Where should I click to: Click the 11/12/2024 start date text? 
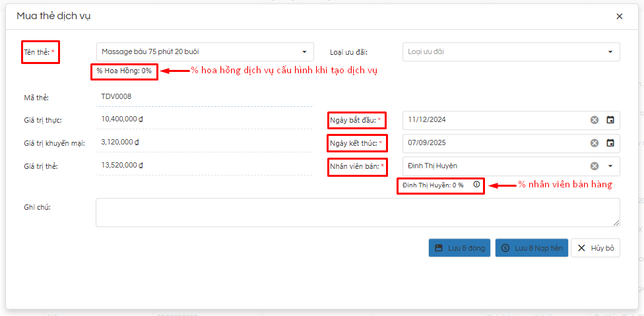428,120
